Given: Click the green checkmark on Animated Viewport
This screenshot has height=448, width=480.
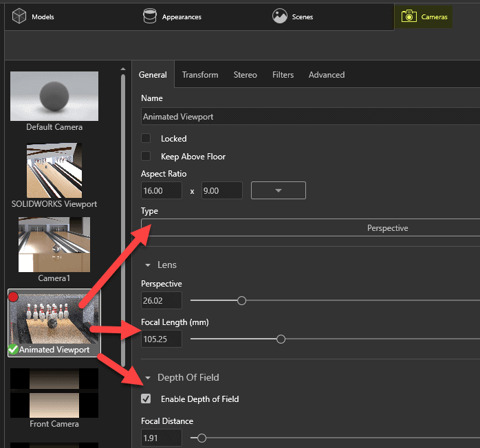Looking at the screenshot, I should click(13, 350).
